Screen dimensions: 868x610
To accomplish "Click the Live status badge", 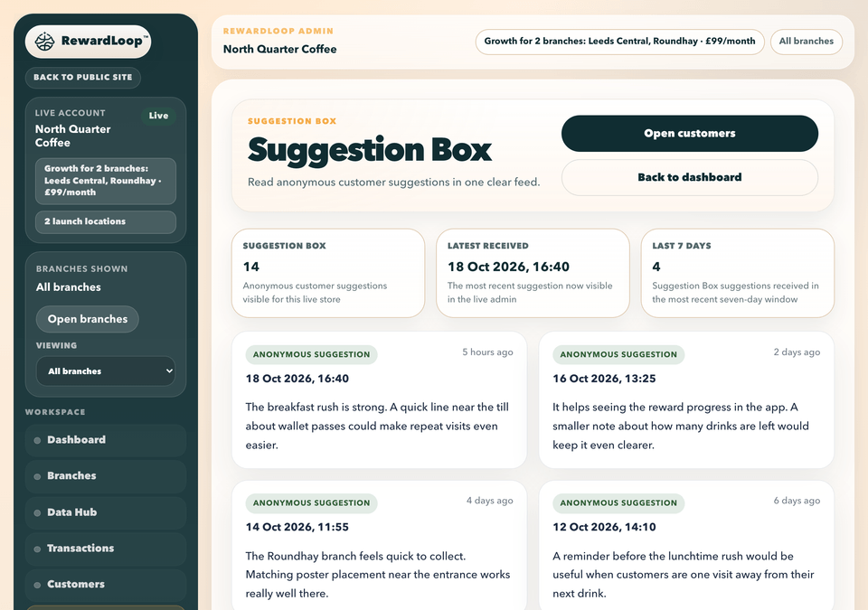I will (158, 116).
